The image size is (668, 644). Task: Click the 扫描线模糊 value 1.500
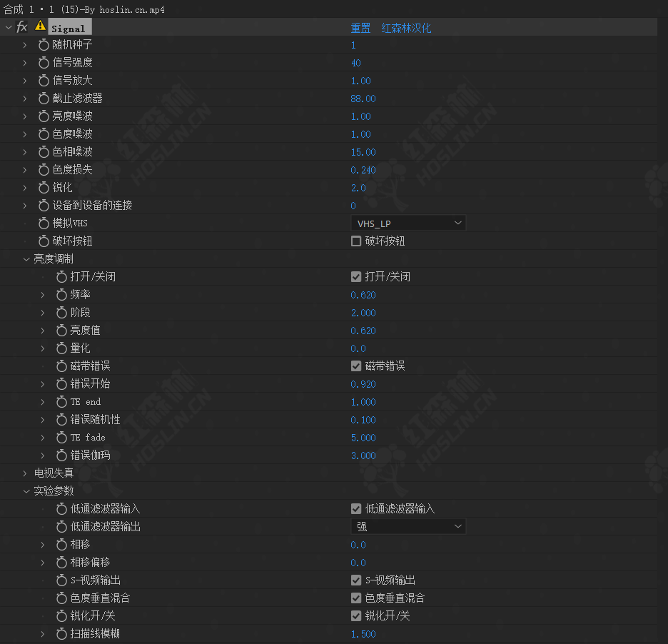[x=363, y=634]
